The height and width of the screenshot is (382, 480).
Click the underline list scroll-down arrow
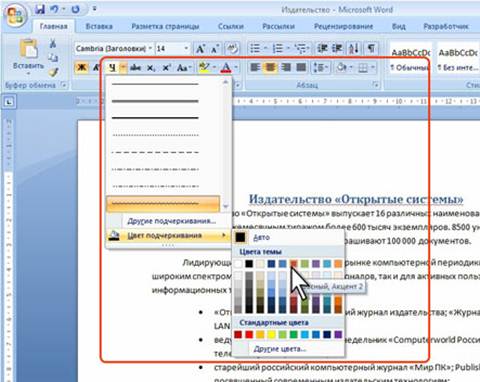[226, 206]
